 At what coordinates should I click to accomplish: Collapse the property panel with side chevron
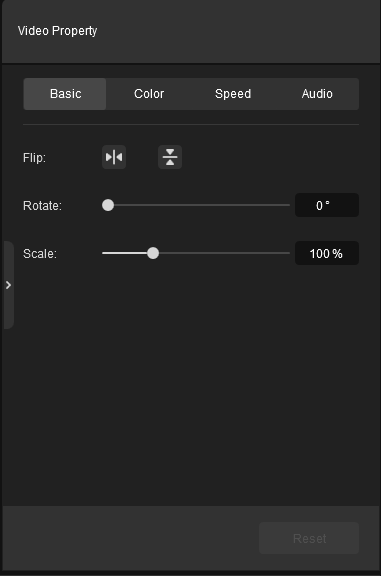[8, 285]
